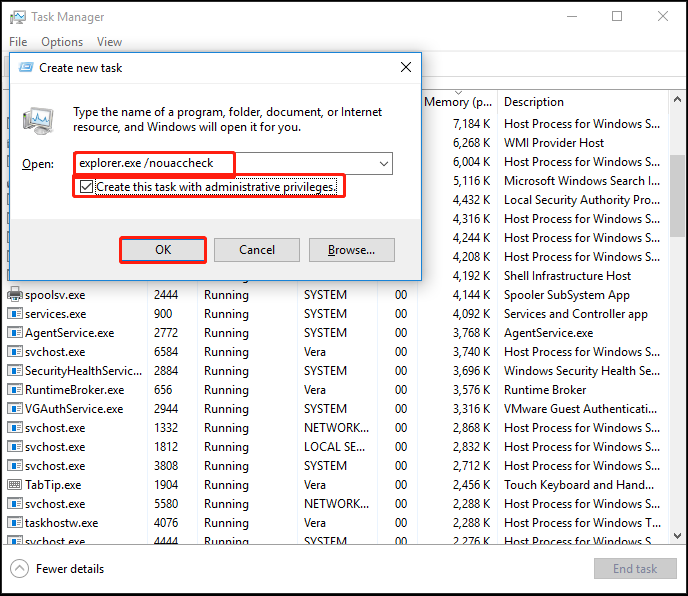The width and height of the screenshot is (688, 596).
Task: Collapse view with Fewer details arrow
Action: [19, 569]
